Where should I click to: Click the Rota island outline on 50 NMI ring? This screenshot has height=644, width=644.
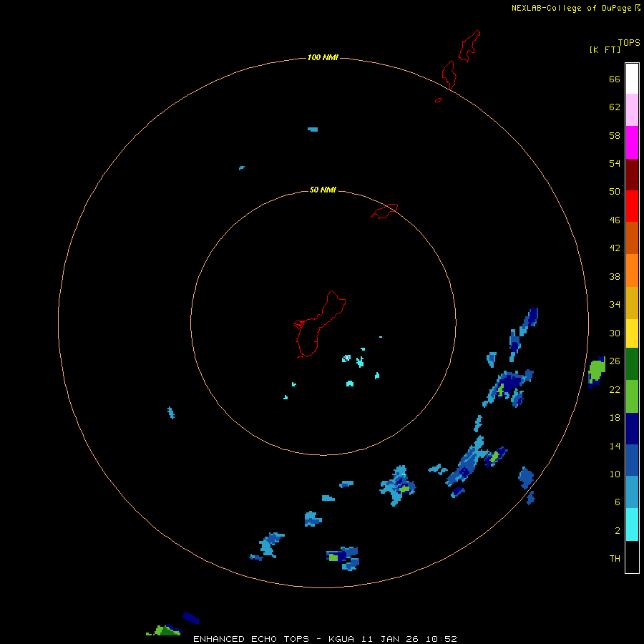[384, 211]
